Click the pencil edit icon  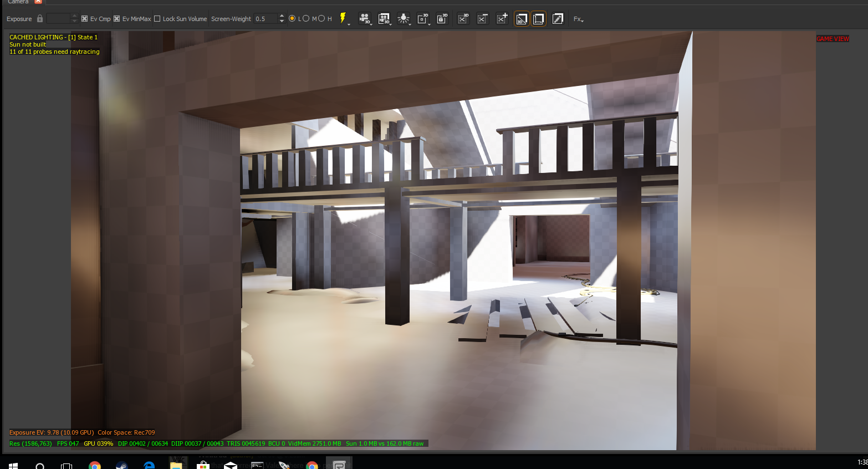click(558, 19)
